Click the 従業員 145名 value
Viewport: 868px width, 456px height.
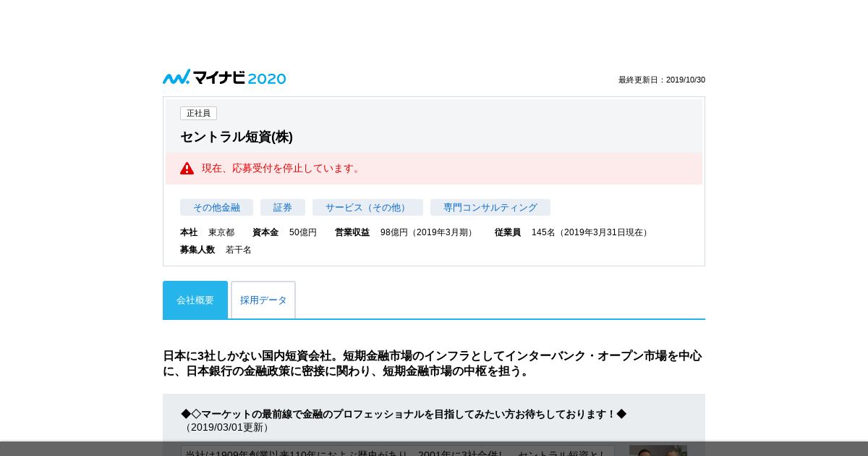coord(592,232)
